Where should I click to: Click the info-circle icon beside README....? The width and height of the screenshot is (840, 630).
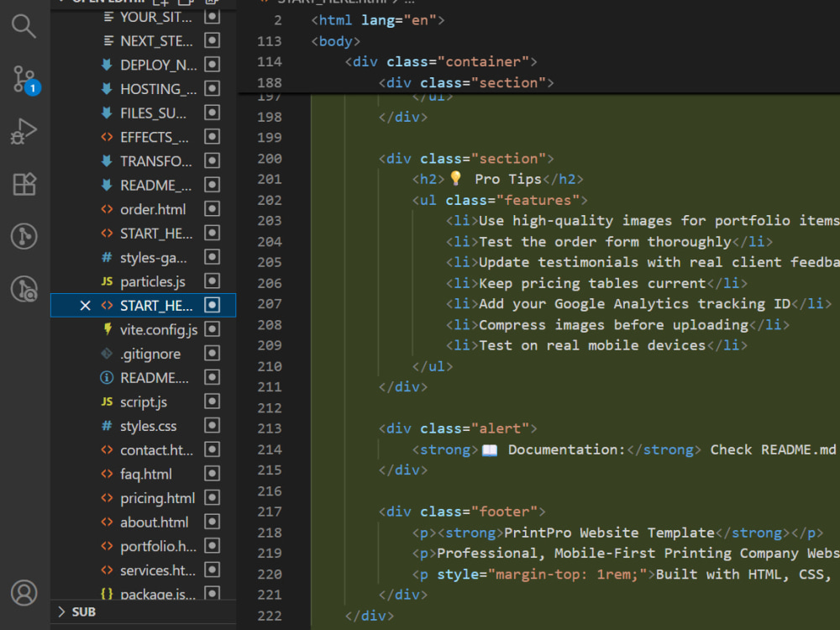point(107,378)
